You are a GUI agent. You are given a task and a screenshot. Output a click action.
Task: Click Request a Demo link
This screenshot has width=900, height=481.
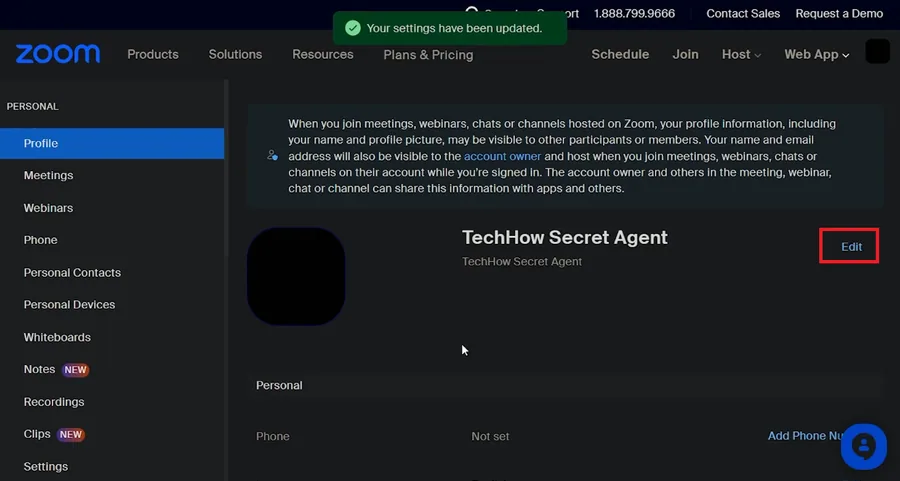coord(839,14)
